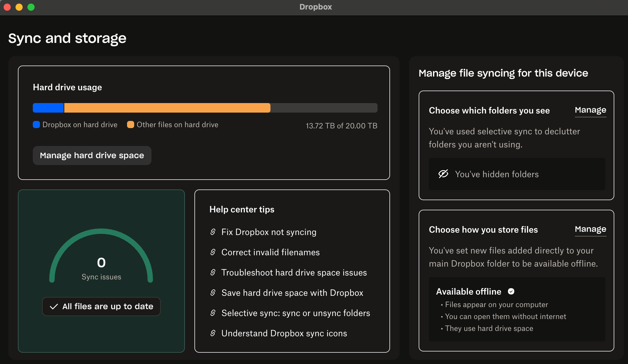Manage how you store files
Viewport: 628px width, 364px height.
(x=590, y=229)
